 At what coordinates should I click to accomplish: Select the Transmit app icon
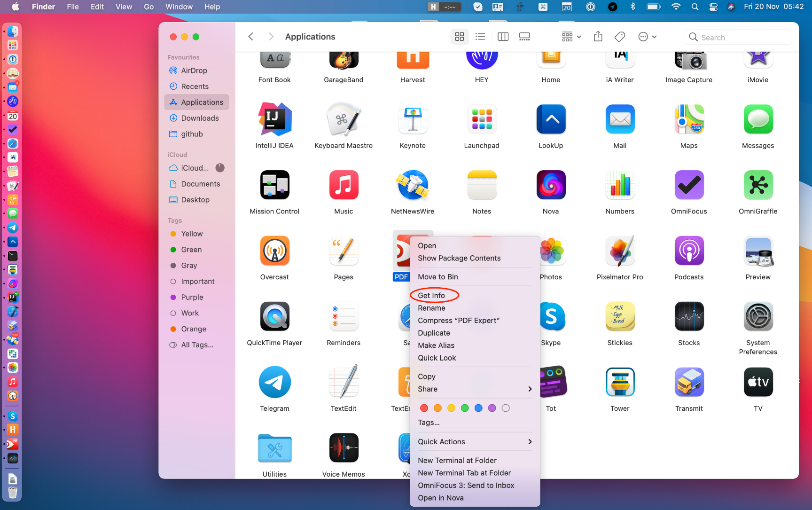pos(689,382)
